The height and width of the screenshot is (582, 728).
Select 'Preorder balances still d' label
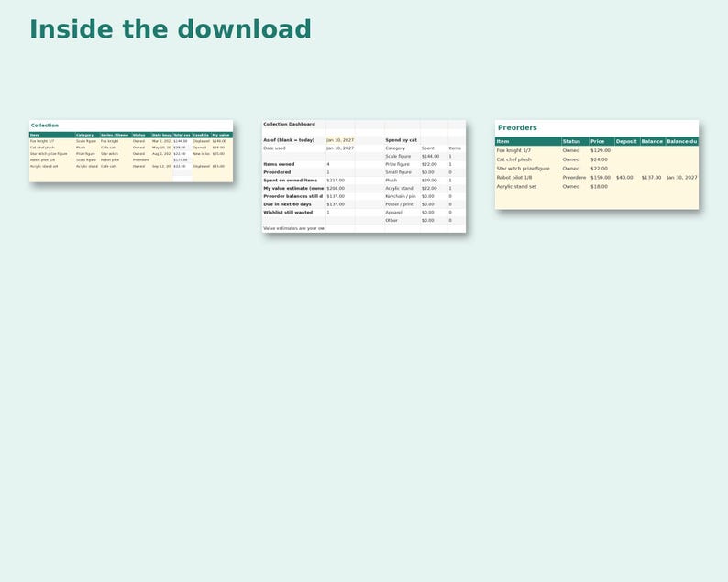tap(293, 196)
